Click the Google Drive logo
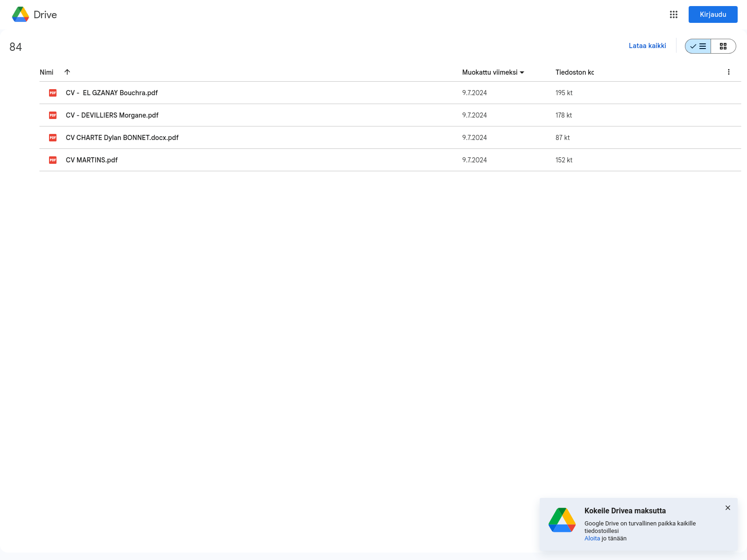The image size is (747, 560). pos(21,14)
